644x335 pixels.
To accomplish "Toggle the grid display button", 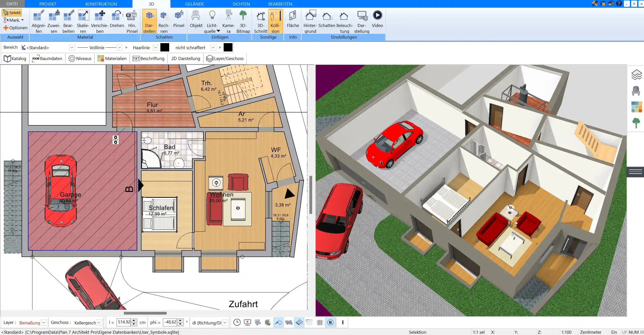I will coord(320,322).
